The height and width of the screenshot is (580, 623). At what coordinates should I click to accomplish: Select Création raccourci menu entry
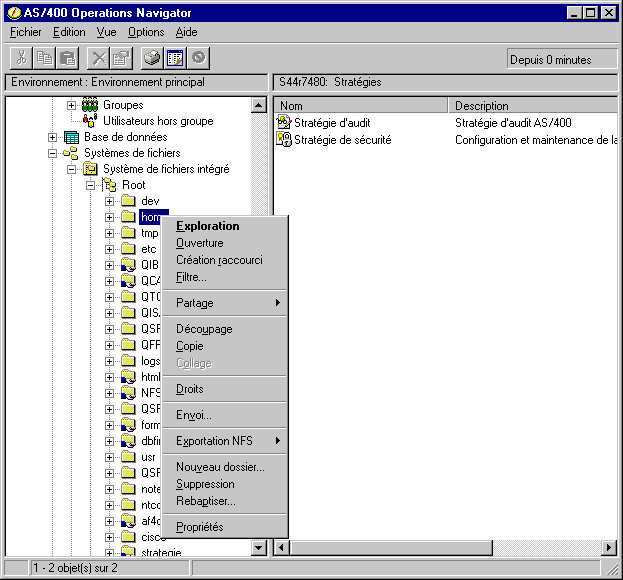(x=224, y=260)
